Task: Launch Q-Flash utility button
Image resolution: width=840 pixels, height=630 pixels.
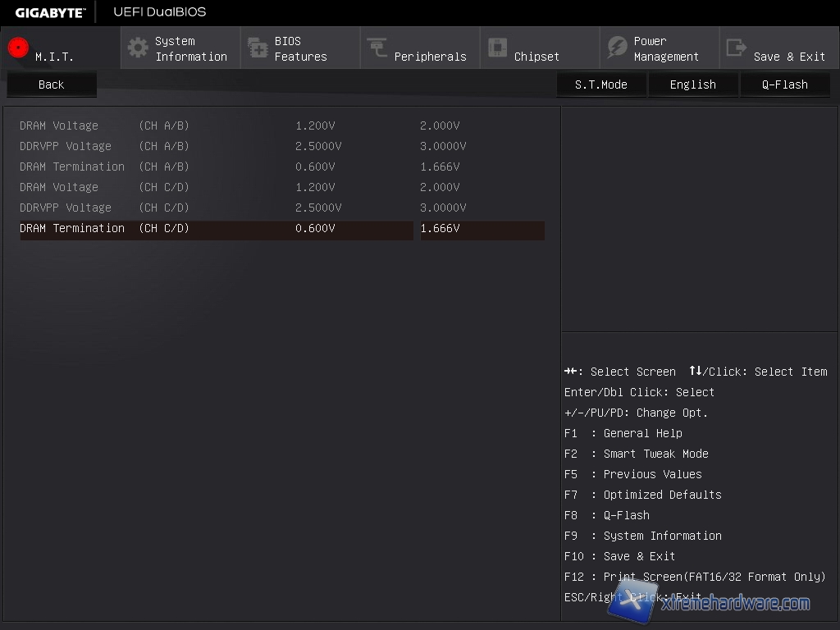Action: (x=784, y=84)
